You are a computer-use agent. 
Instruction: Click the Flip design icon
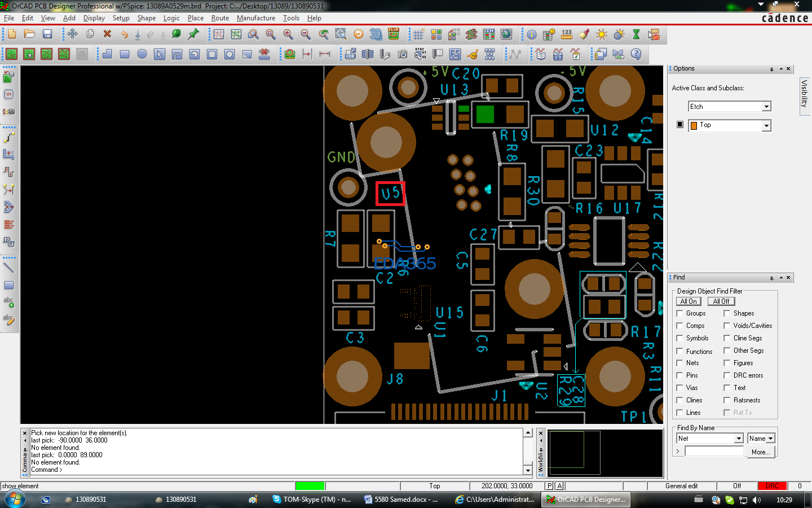click(394, 34)
